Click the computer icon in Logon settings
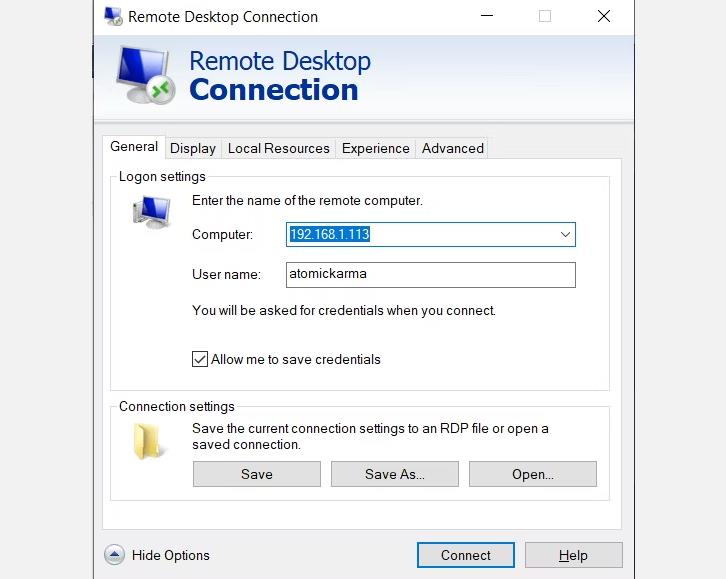Screen dimensions: 726x579 152,212
